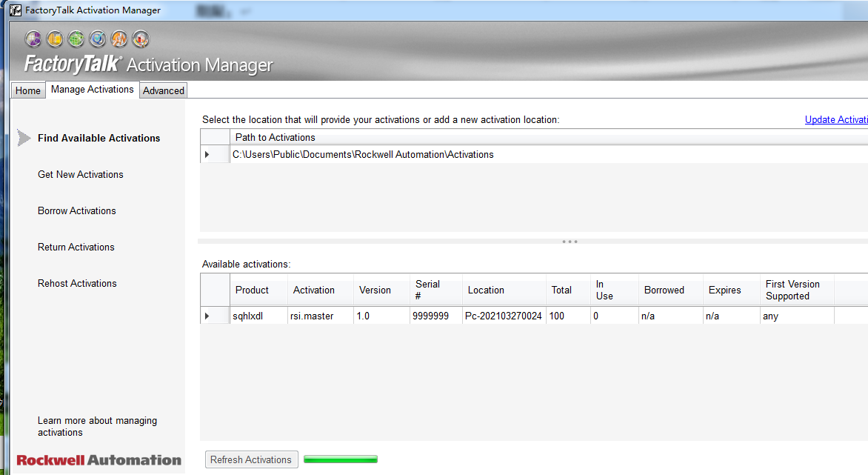Select the activations path row arrow
The image size is (868, 475).
207,155
